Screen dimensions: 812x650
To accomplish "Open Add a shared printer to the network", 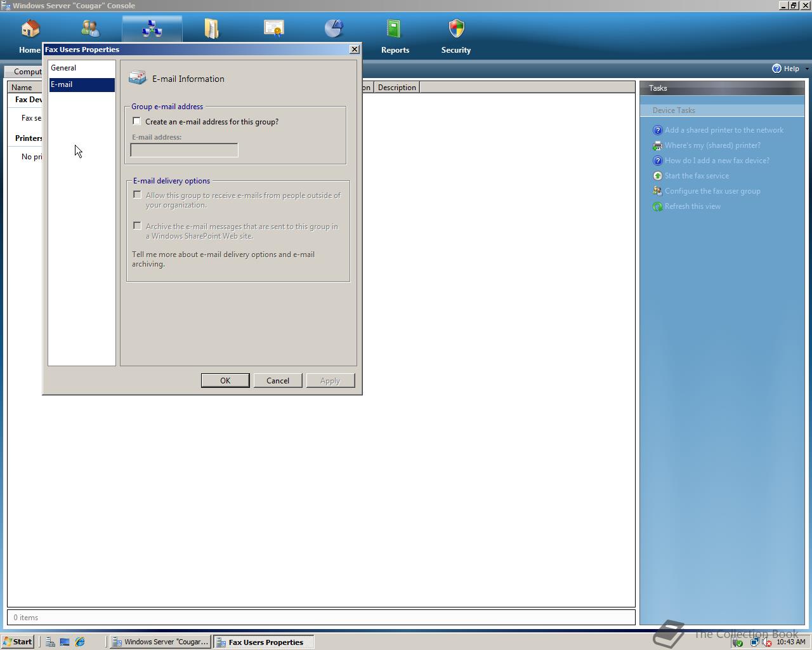I will pos(724,130).
